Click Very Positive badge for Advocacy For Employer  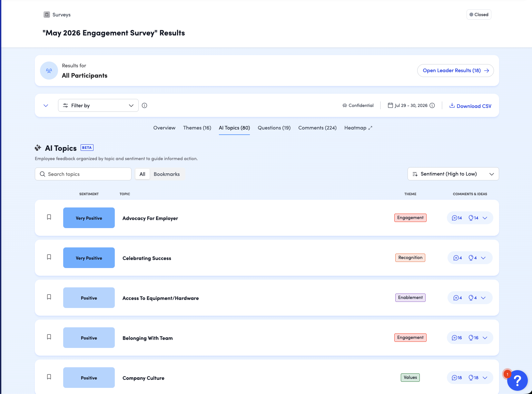(89, 218)
